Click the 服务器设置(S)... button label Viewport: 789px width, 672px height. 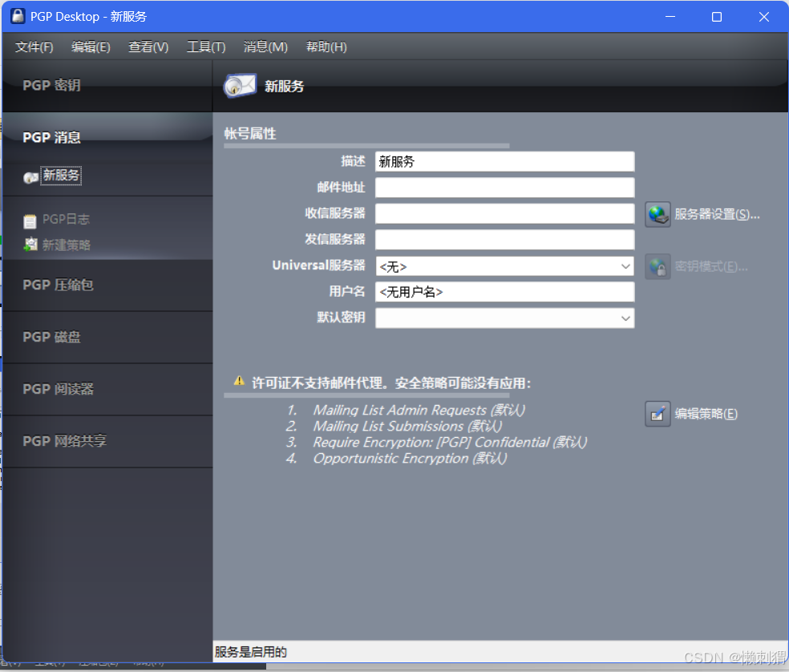tap(717, 214)
